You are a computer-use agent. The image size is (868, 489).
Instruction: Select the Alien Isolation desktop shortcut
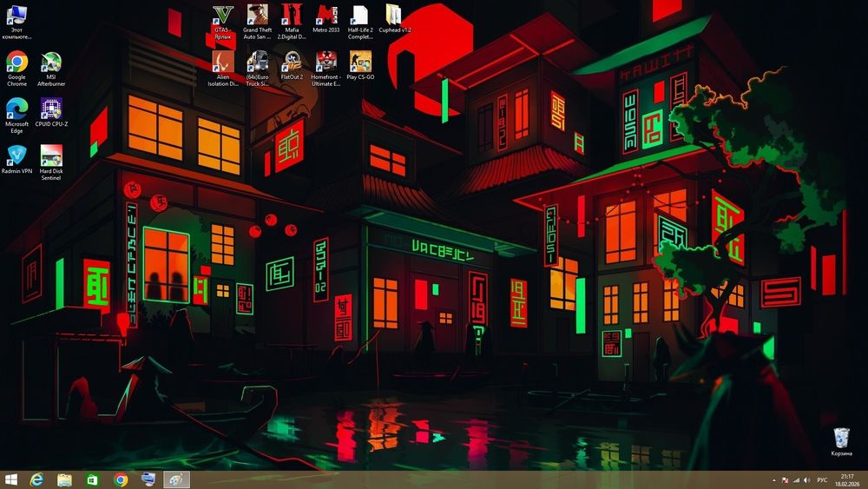point(222,69)
